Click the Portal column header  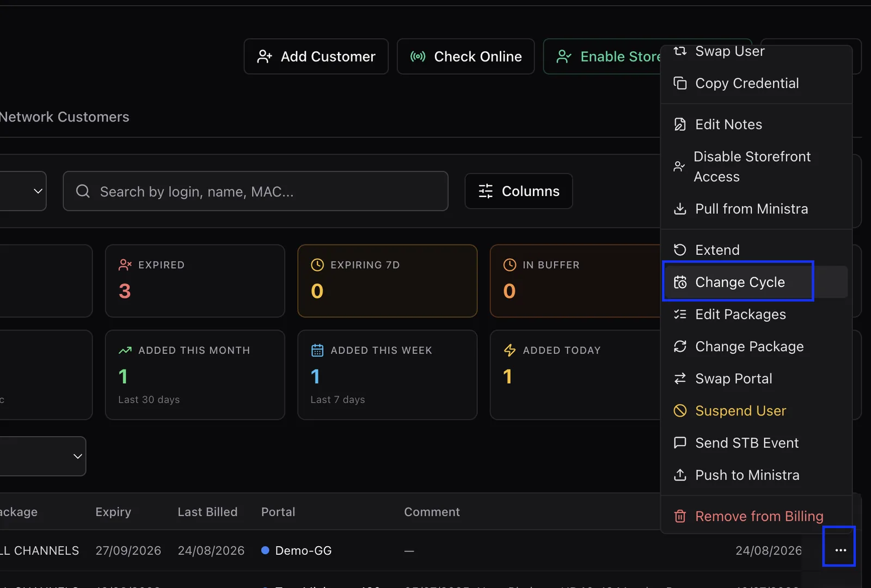pyautogui.click(x=278, y=512)
